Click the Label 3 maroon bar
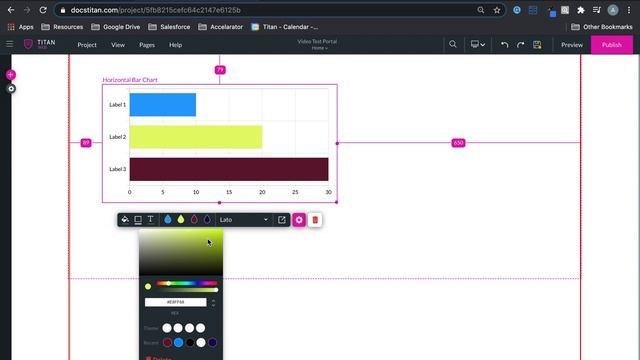640x360 pixels. pyautogui.click(x=229, y=169)
